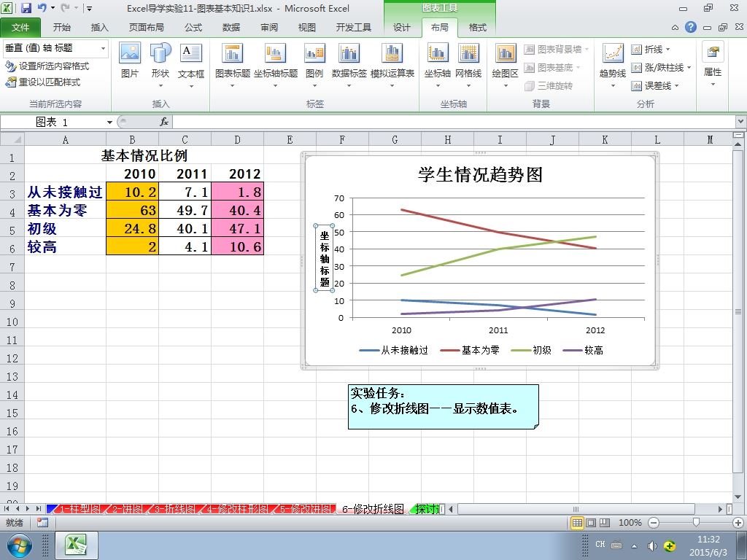747x560 pixels.
Task: Open the 坐标轴标题 (Axis Titles) options
Action: pos(275,65)
